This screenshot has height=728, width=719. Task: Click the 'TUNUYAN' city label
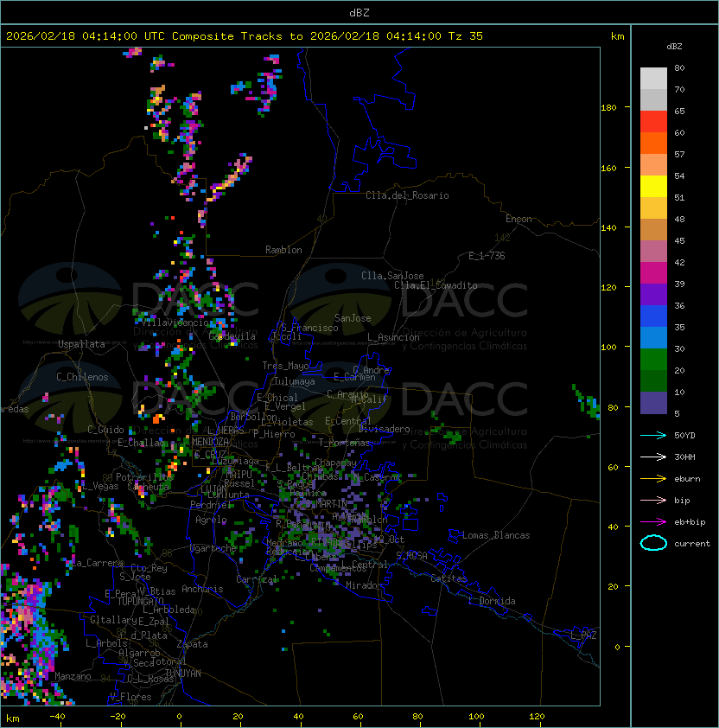click(183, 674)
